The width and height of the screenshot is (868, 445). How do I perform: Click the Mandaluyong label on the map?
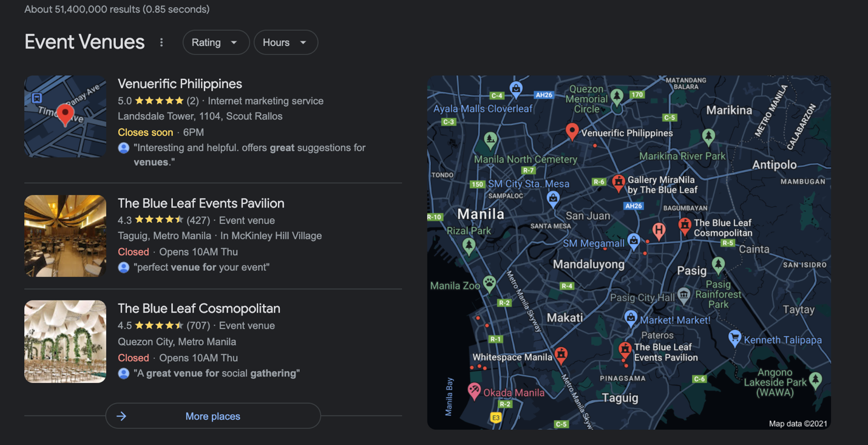(x=589, y=264)
